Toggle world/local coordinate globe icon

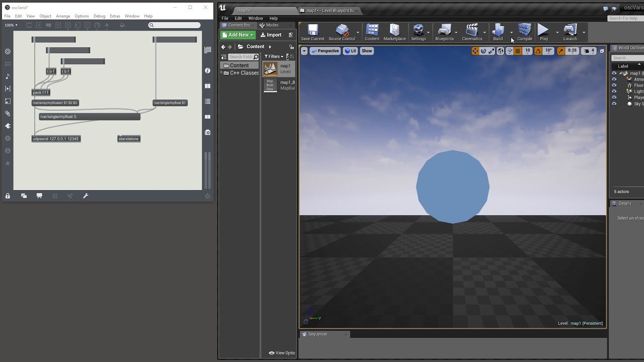(501, 51)
